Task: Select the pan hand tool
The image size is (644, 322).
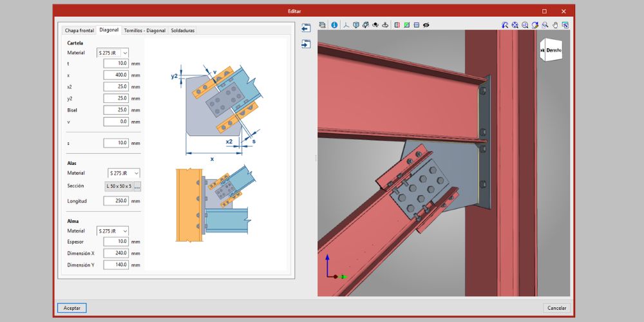Action: [x=555, y=25]
